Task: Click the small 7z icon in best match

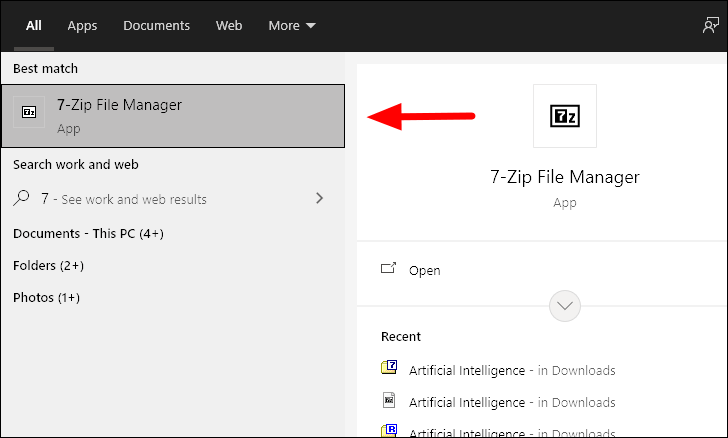Action: pos(29,112)
